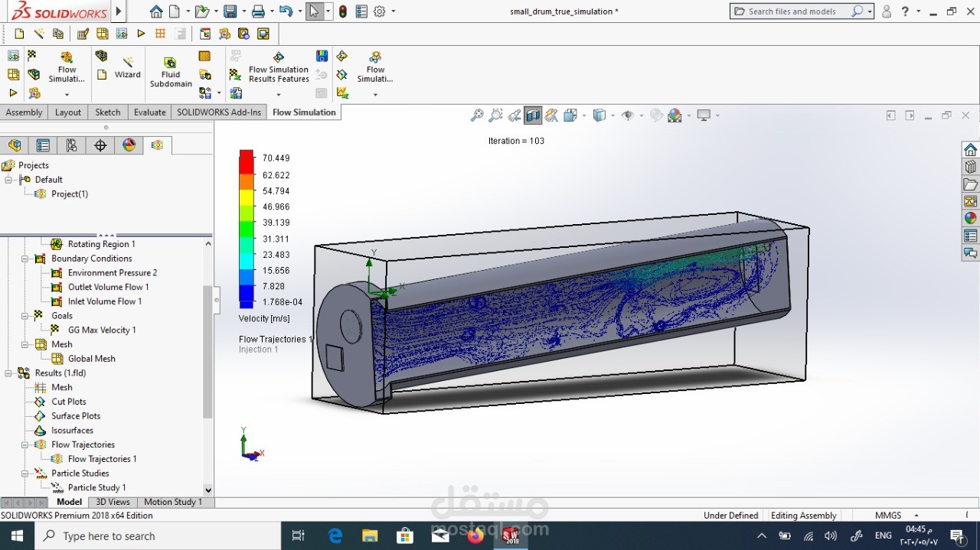Toggle the Hide/Show Items eye icon
Viewport: 980px width, 550px height.
coord(627,116)
